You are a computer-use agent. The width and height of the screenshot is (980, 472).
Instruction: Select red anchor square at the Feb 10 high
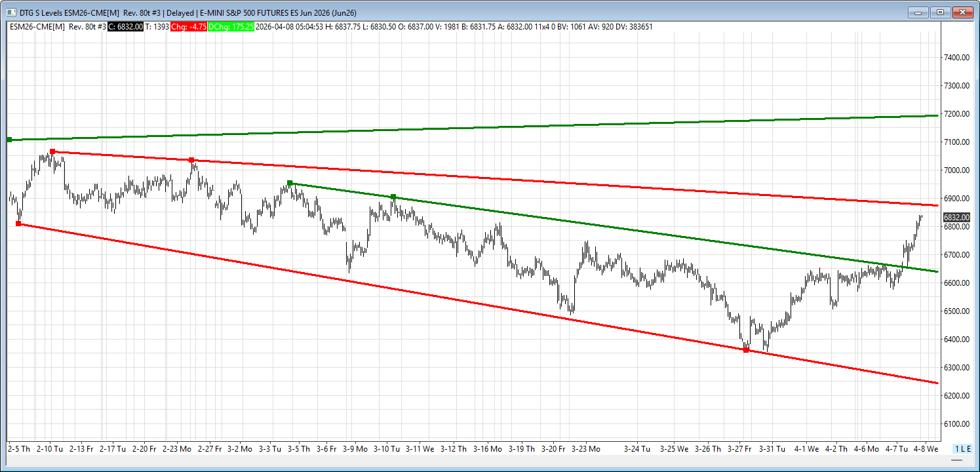(52, 151)
